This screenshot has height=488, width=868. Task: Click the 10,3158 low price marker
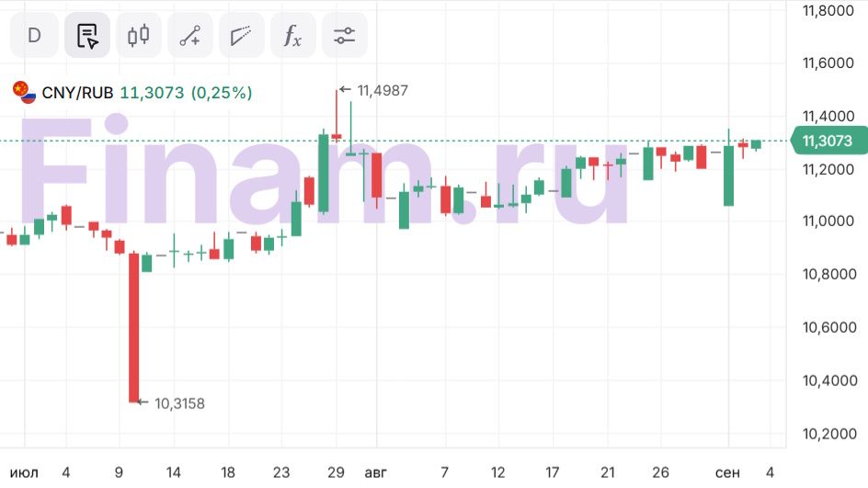179,403
